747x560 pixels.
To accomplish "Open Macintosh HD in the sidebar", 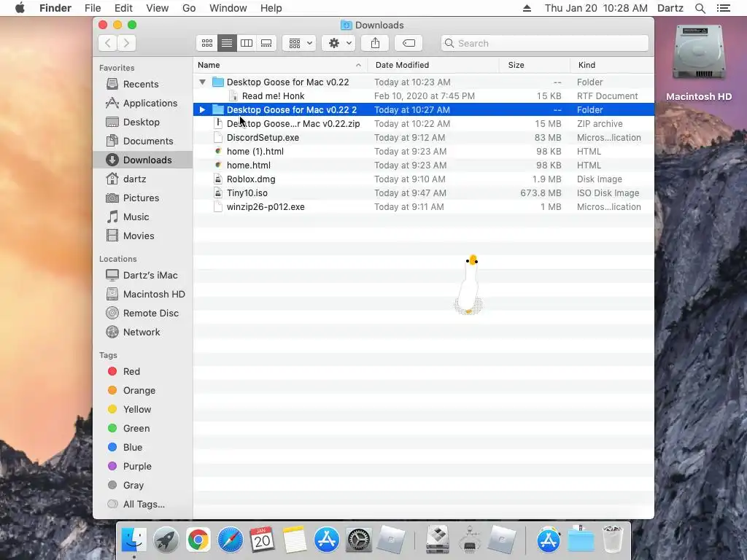I will click(x=143, y=295).
